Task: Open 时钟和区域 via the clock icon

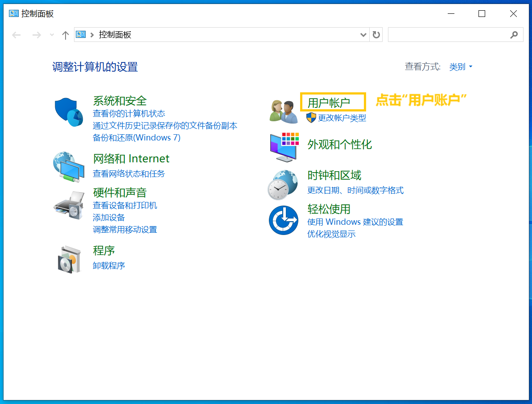Action: 282,183
